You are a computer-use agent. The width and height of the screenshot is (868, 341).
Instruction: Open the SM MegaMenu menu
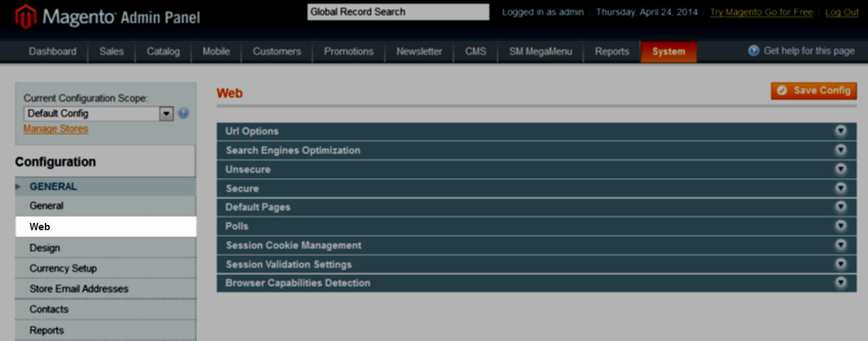(540, 51)
